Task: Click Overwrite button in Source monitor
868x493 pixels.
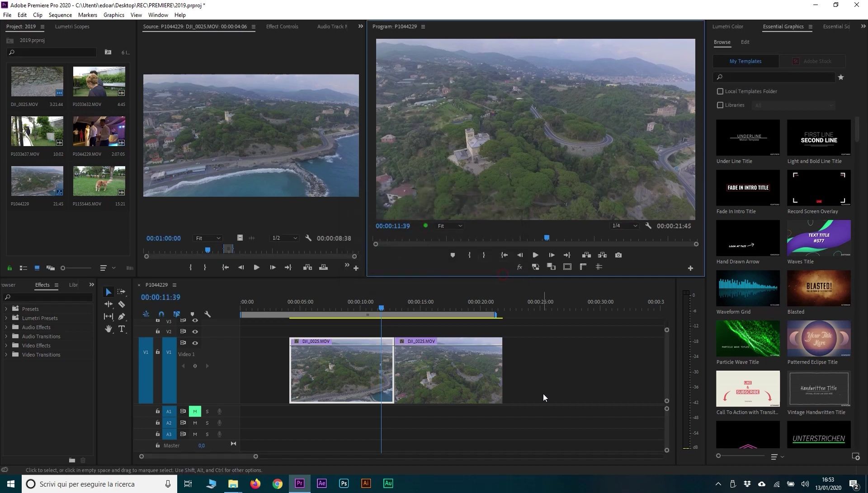Action: [323, 268]
